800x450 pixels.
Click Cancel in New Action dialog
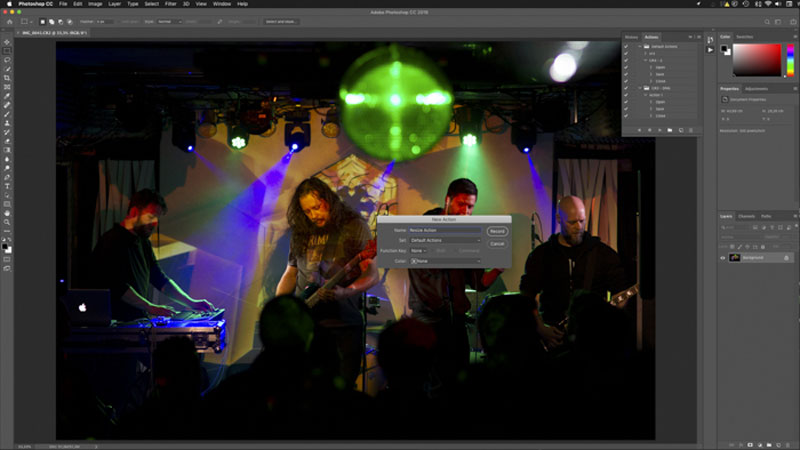click(x=497, y=244)
